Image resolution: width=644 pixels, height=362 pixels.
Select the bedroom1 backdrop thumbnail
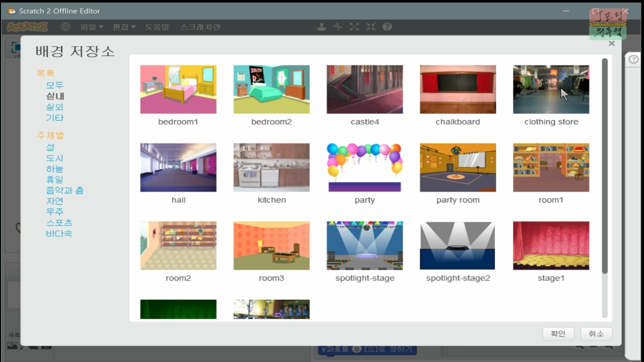point(178,89)
